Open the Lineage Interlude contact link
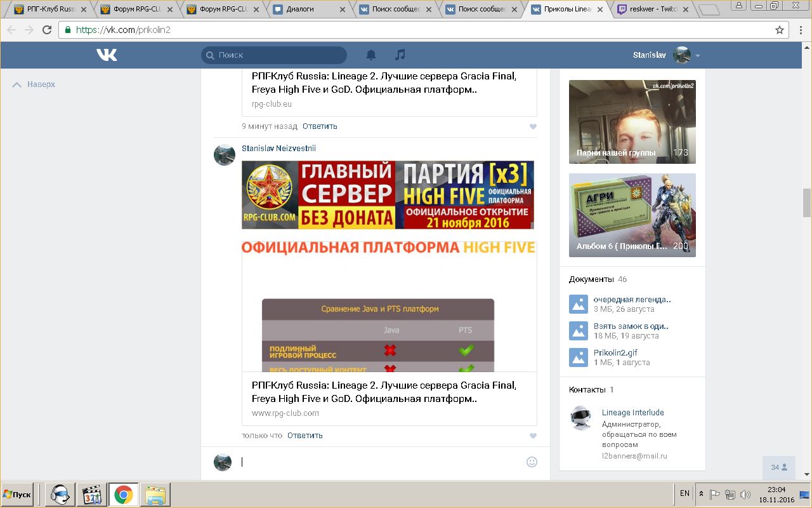 (632, 413)
